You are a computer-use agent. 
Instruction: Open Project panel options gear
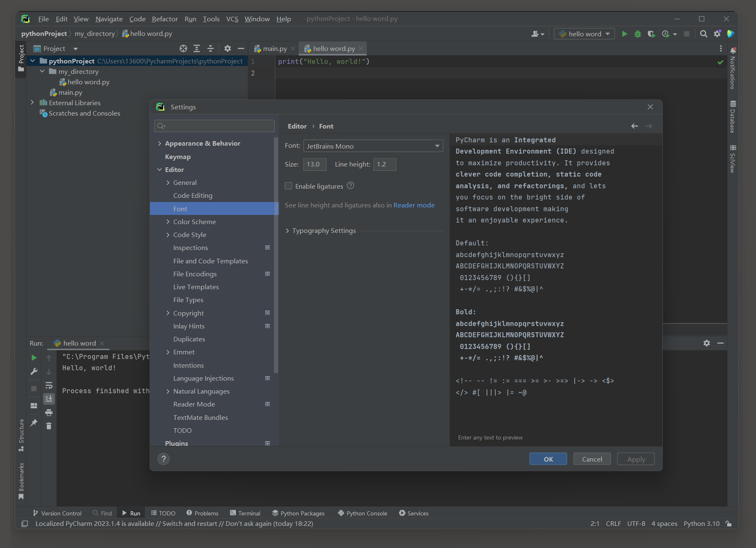pos(227,48)
